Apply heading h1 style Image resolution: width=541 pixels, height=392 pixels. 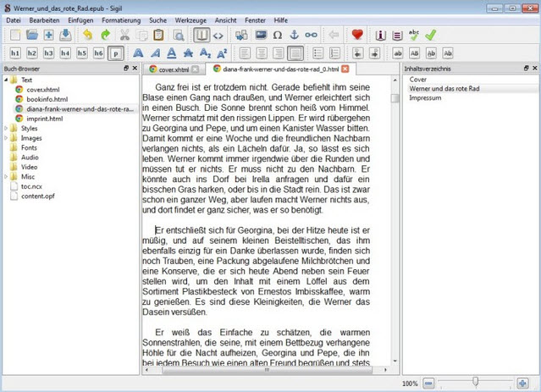[15, 53]
